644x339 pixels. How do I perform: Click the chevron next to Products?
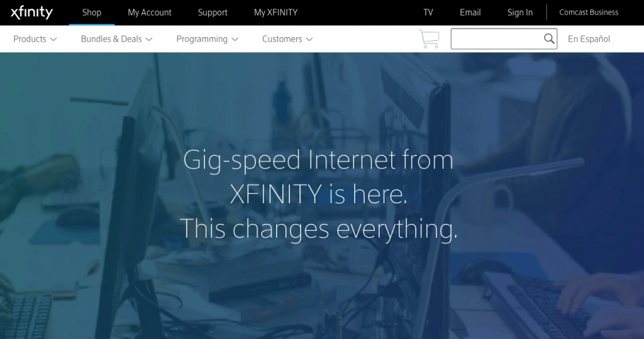53,40
